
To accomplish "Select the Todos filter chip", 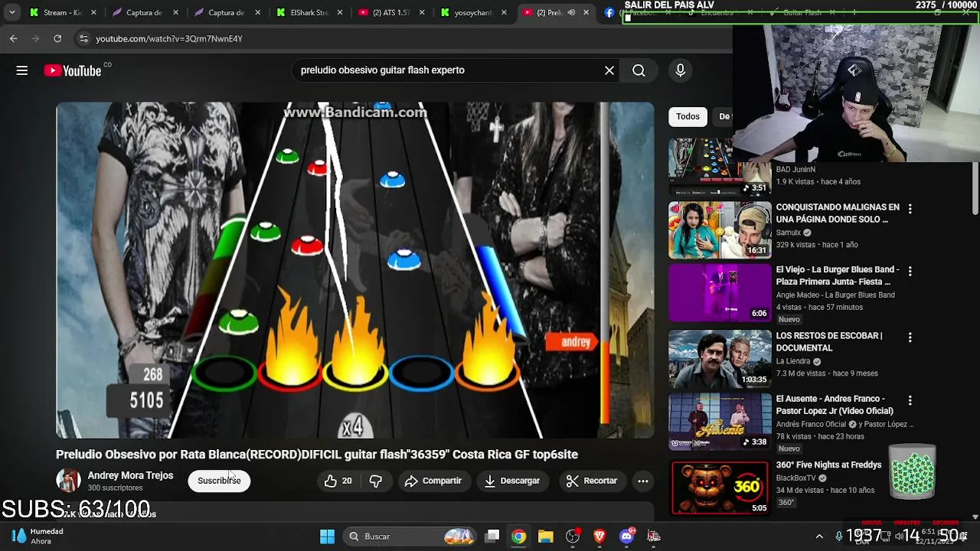I will [688, 116].
